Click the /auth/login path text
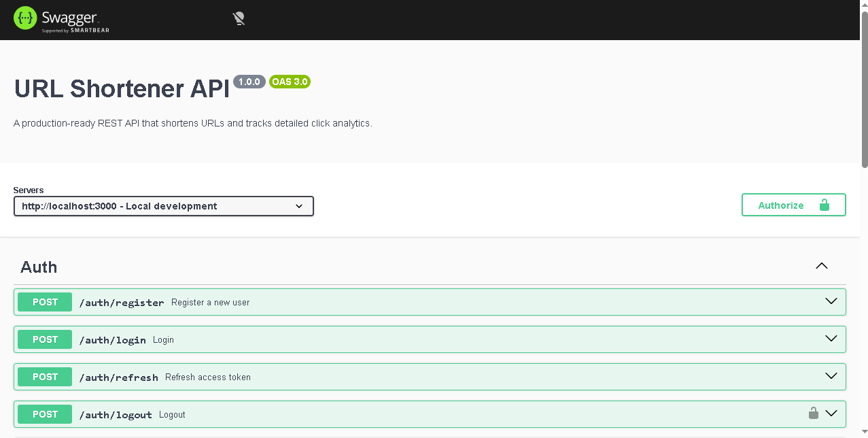This screenshot has height=438, width=868. click(x=113, y=340)
